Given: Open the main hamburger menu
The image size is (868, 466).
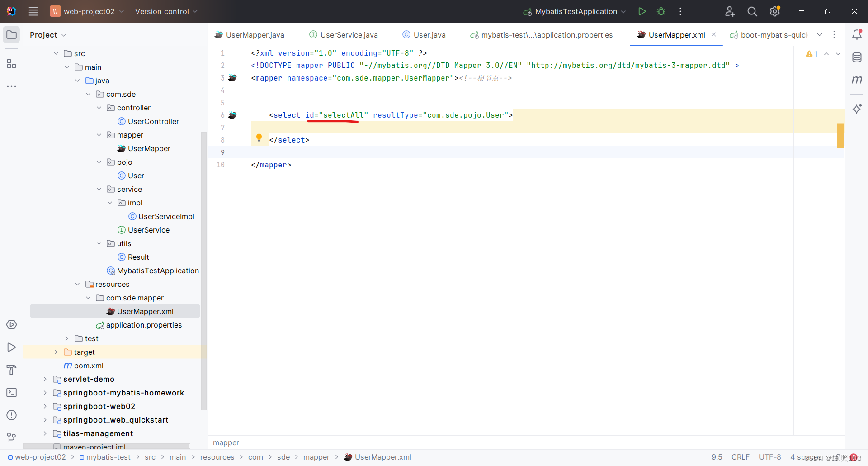Looking at the screenshot, I should (x=33, y=11).
